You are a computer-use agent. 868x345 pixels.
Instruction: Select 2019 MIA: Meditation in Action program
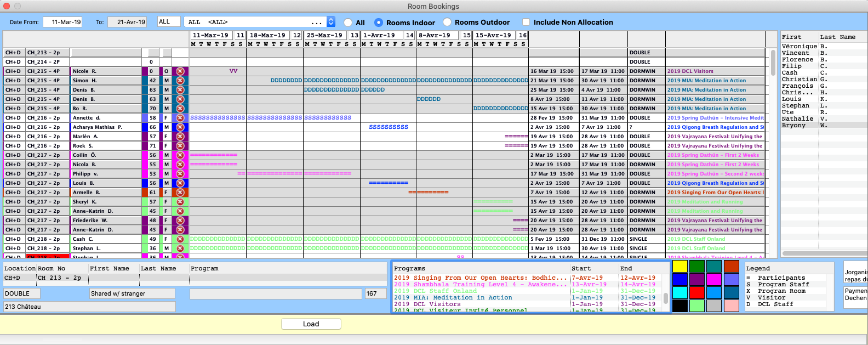click(x=453, y=298)
